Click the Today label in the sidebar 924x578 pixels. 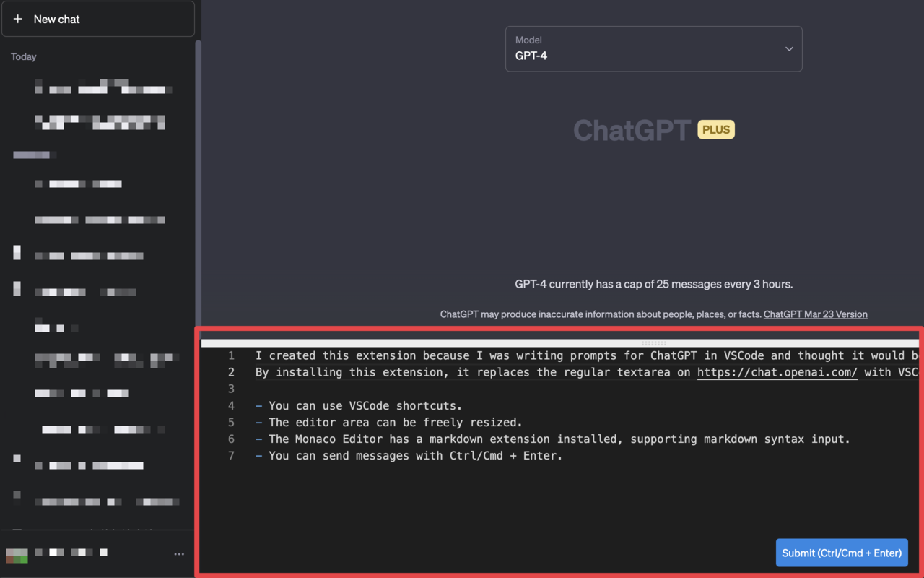(24, 56)
